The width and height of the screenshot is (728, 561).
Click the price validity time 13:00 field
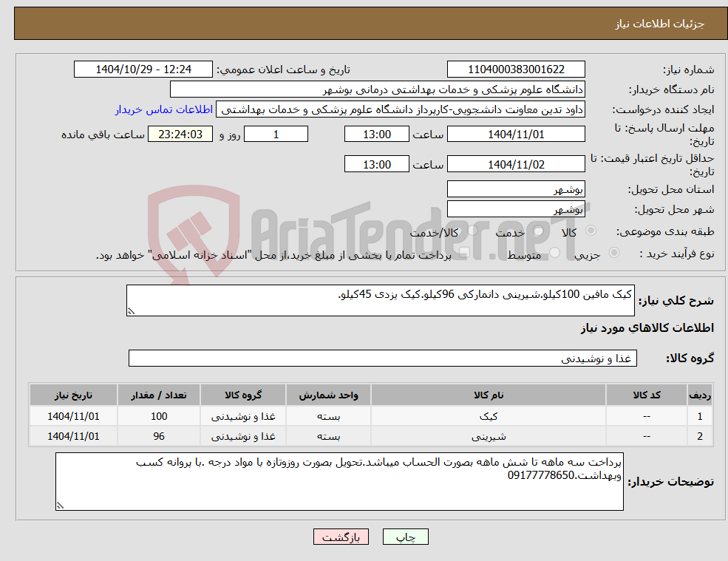(x=376, y=164)
